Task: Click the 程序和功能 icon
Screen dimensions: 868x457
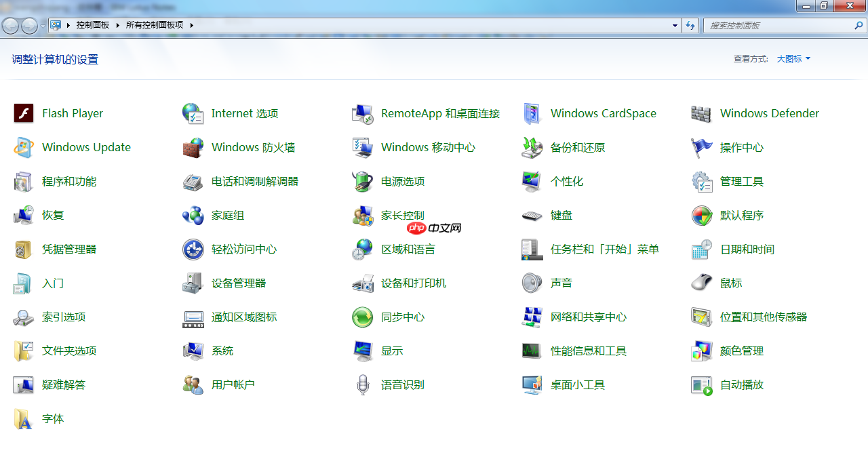Action: click(x=24, y=181)
